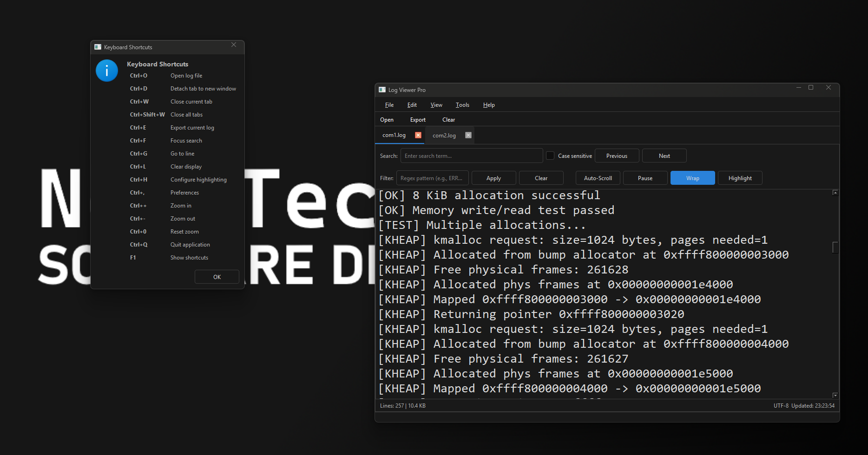The width and height of the screenshot is (868, 455).
Task: Click the "Zoom in" shortcut description
Action: [x=181, y=206]
